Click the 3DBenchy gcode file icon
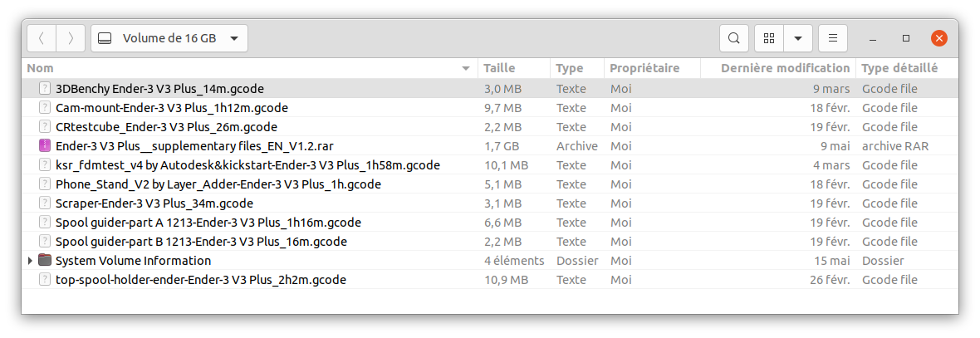 45,89
